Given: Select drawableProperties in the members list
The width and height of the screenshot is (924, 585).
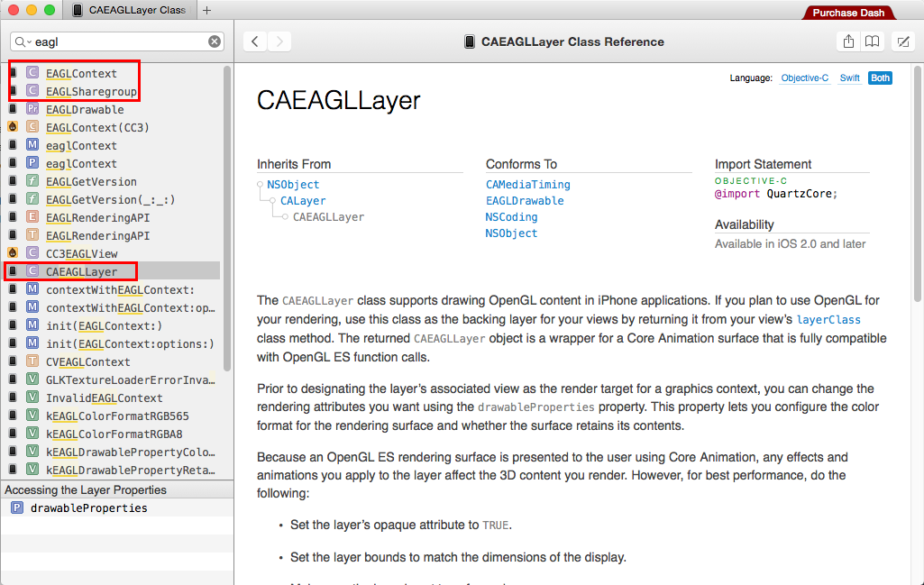Looking at the screenshot, I should 88,507.
